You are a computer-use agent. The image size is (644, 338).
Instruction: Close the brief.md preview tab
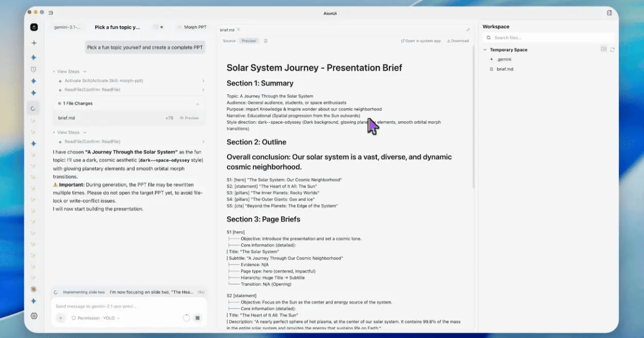click(239, 30)
